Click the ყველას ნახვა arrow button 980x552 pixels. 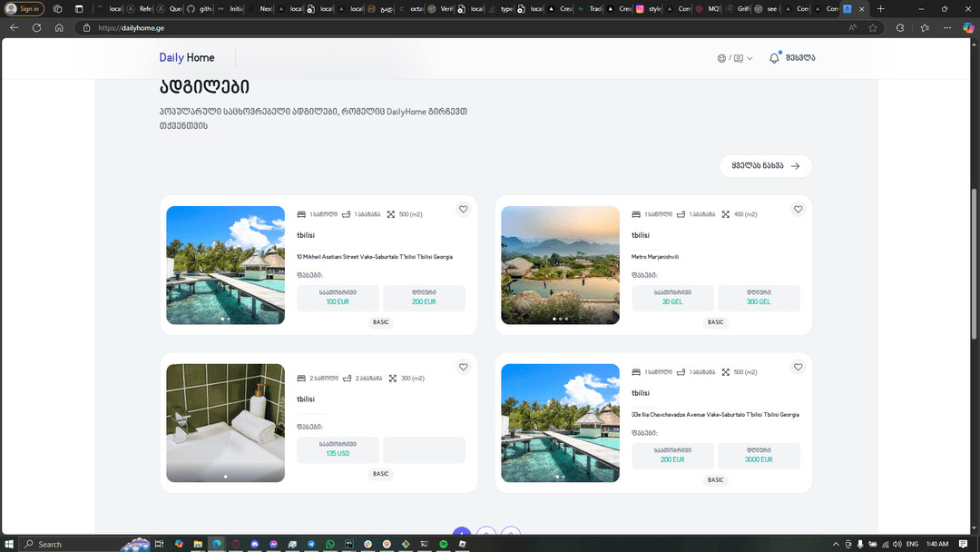pos(765,166)
